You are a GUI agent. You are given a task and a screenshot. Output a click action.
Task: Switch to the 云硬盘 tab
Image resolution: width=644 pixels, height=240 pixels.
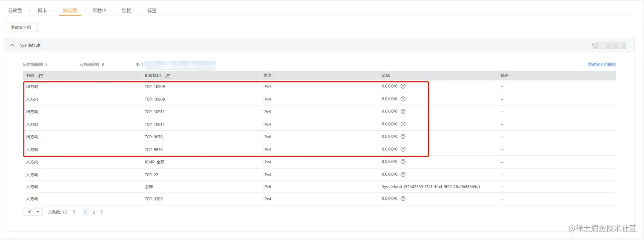tap(15, 10)
